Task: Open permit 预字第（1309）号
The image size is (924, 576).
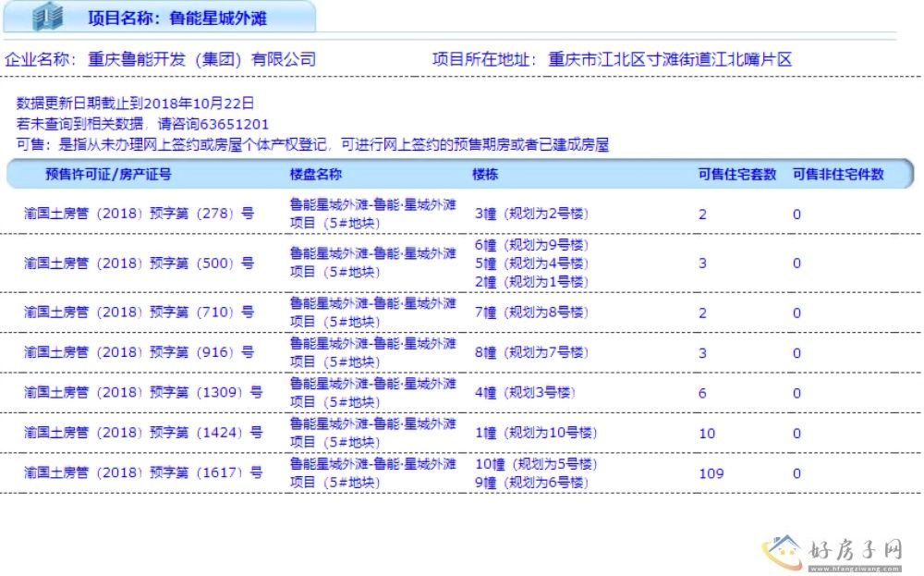Action: click(143, 392)
